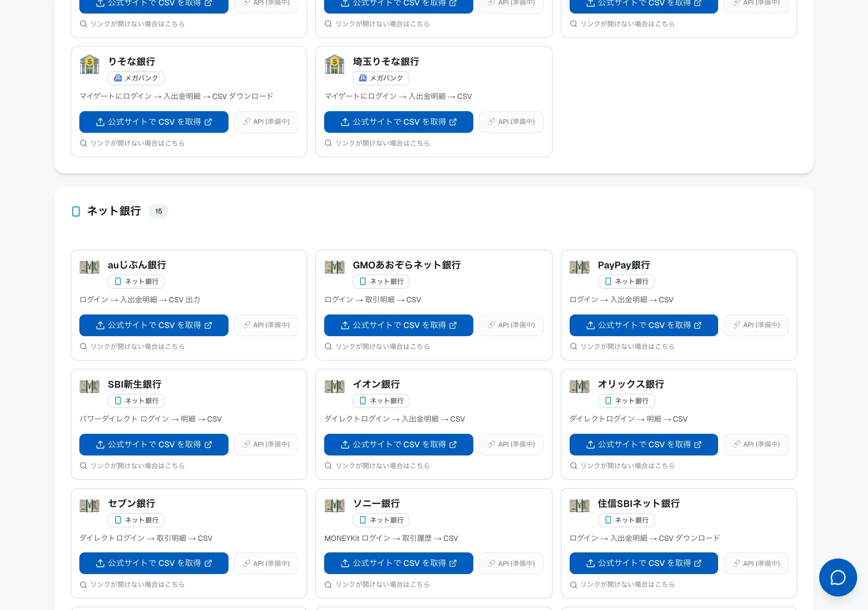The height and width of the screenshot is (610, 868).
Task: Click API (準備中) button for イオン銀行
Action: tap(511, 445)
